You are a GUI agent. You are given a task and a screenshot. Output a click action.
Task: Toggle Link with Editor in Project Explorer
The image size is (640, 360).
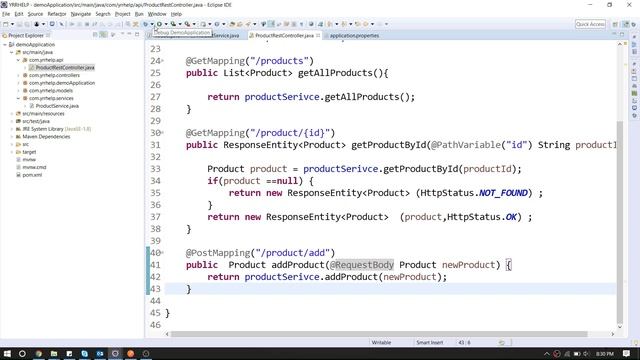pyautogui.click(x=104, y=35)
